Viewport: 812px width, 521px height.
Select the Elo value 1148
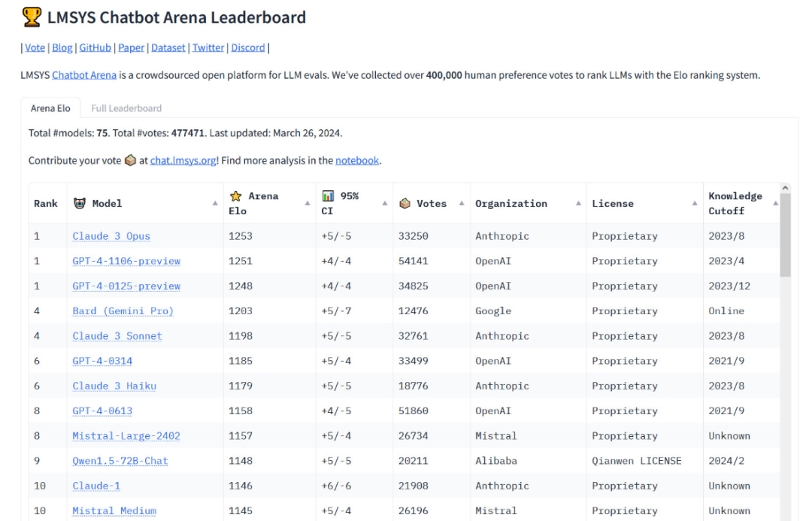point(241,461)
